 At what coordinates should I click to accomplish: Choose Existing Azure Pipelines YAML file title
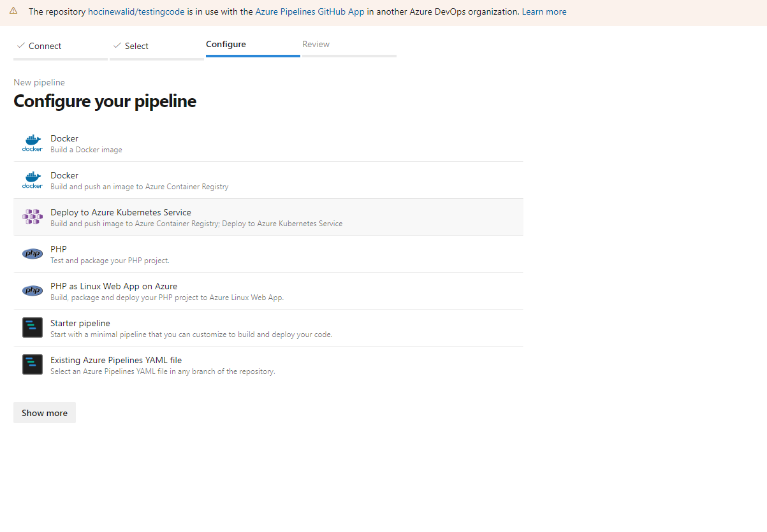point(116,360)
